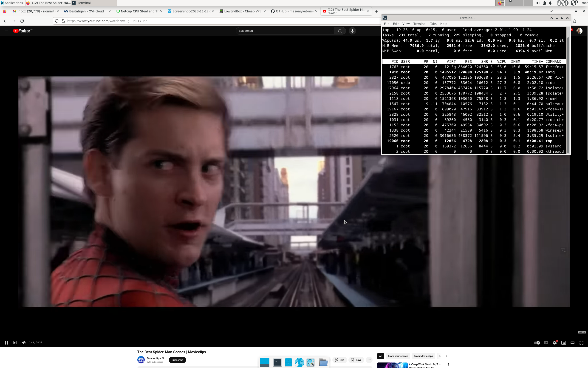Enter full screen video mode
Viewport: 588px width, 368px height.
[x=581, y=343]
